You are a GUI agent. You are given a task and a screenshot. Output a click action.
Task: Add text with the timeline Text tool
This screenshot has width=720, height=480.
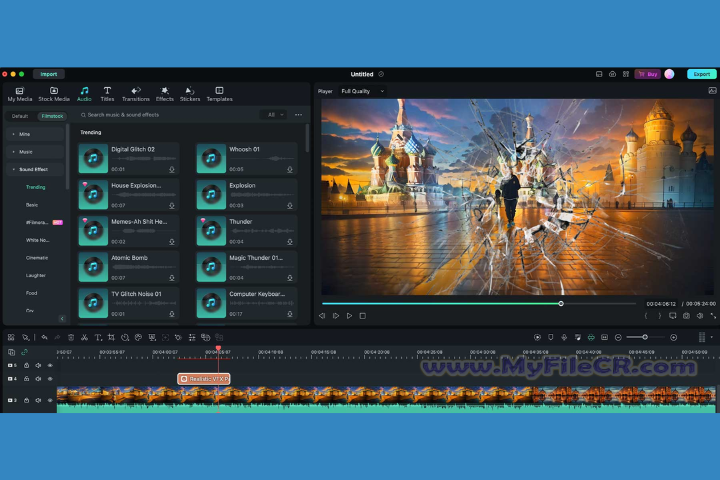pos(98,338)
